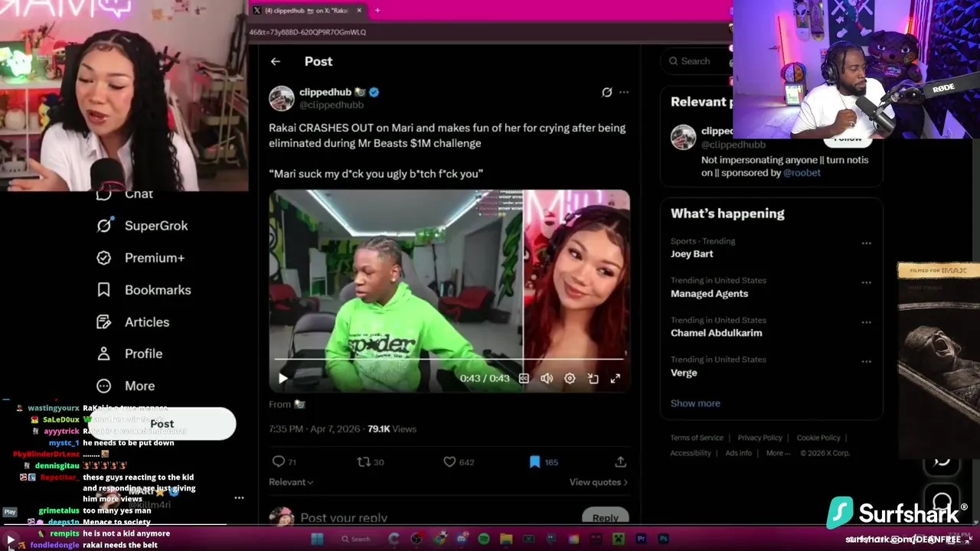This screenshot has width=980, height=551.
Task: Open options for Joey Bart trend
Action: pyautogui.click(x=866, y=243)
